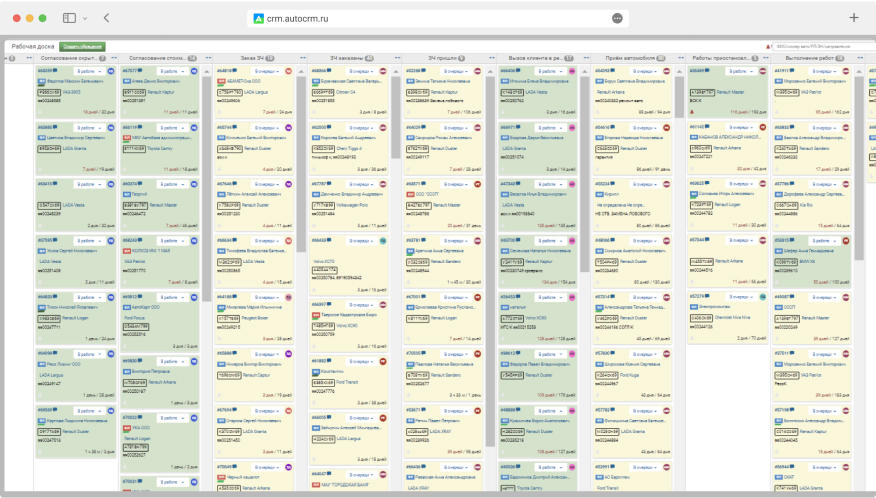Open the dropdown chevron beside the sidebar icon
This screenshot has width=876, height=498.
[85, 18]
